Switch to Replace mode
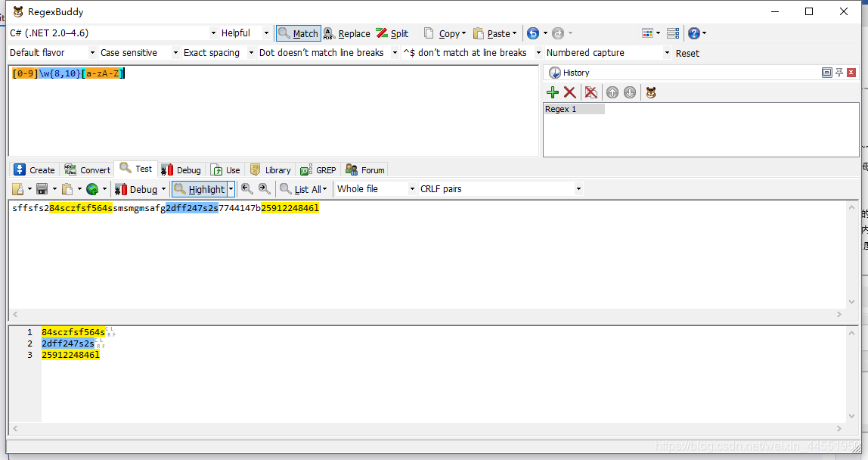This screenshot has height=460, width=868. click(347, 33)
